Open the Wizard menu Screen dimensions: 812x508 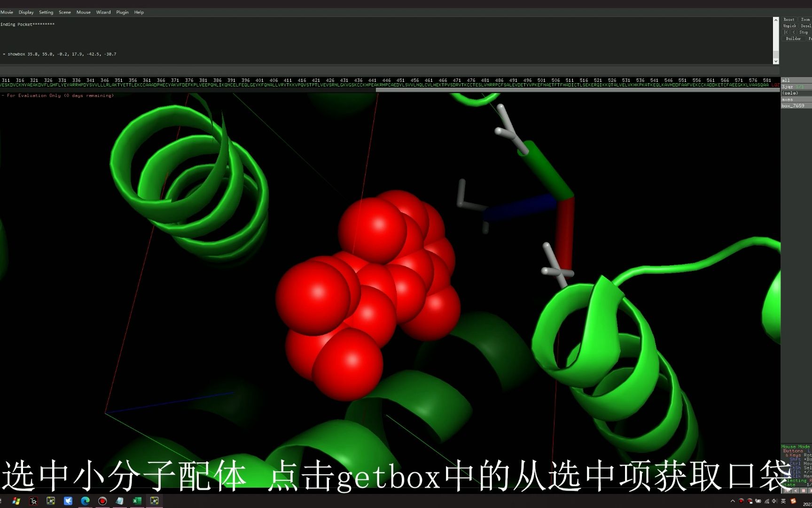tap(103, 12)
